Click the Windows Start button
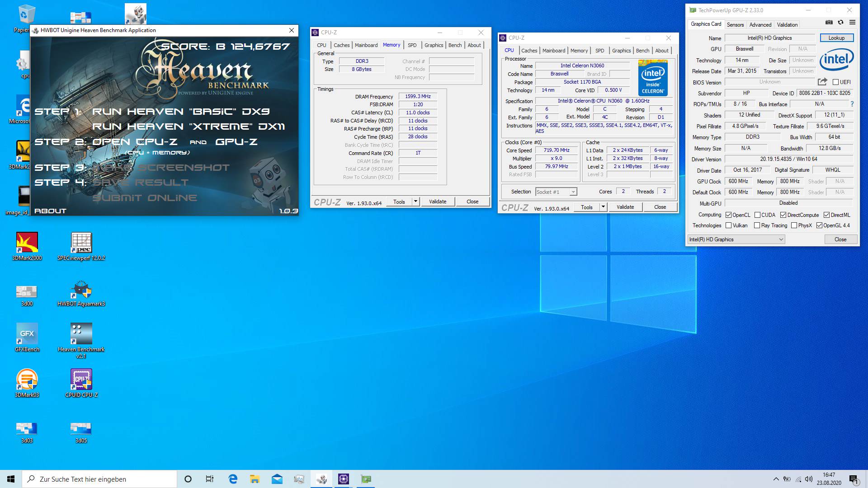 [x=11, y=479]
